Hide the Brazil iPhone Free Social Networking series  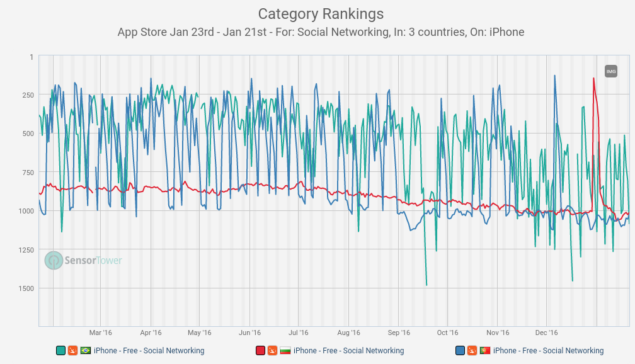[x=149, y=351]
